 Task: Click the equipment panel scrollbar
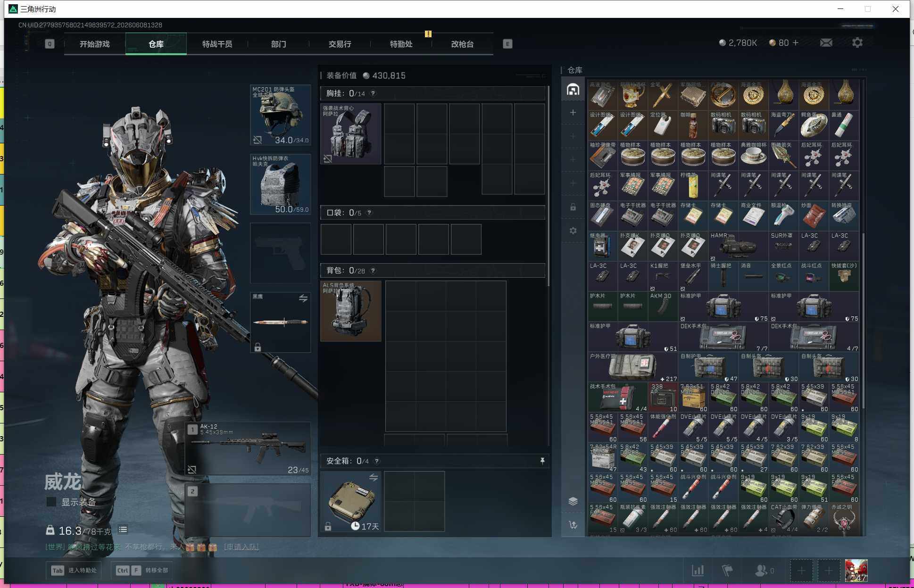click(x=548, y=185)
